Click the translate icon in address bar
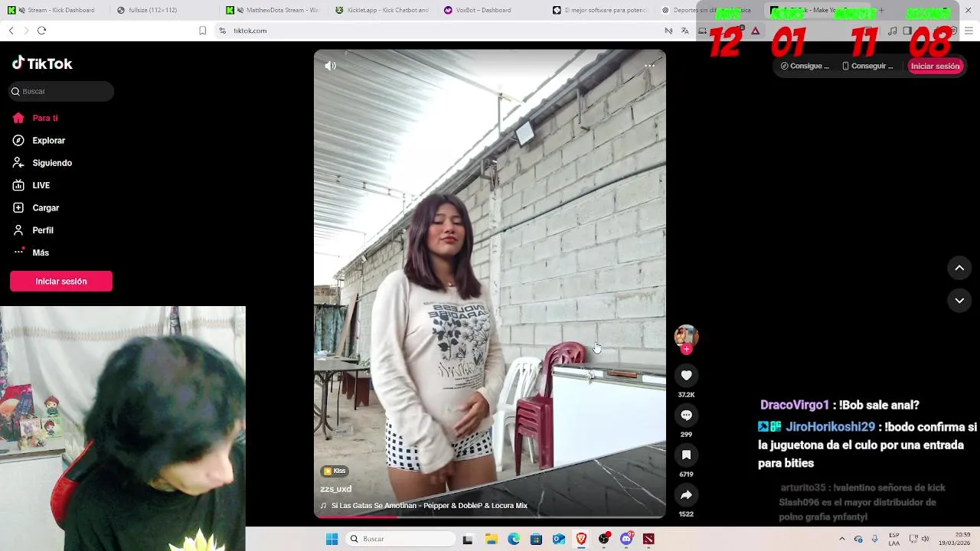This screenshot has width=980, height=551. [684, 31]
